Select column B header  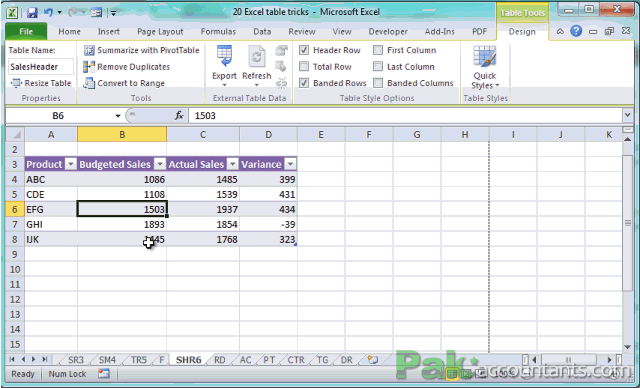122,134
